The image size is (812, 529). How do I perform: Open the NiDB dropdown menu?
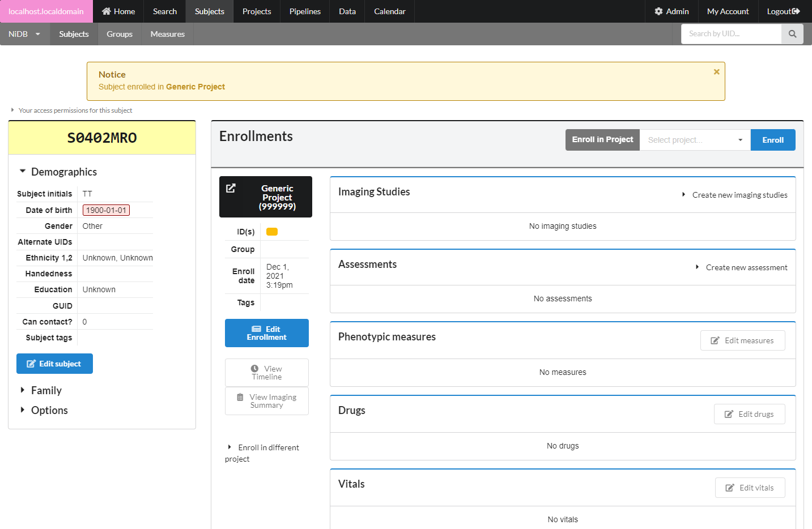pyautogui.click(x=24, y=34)
